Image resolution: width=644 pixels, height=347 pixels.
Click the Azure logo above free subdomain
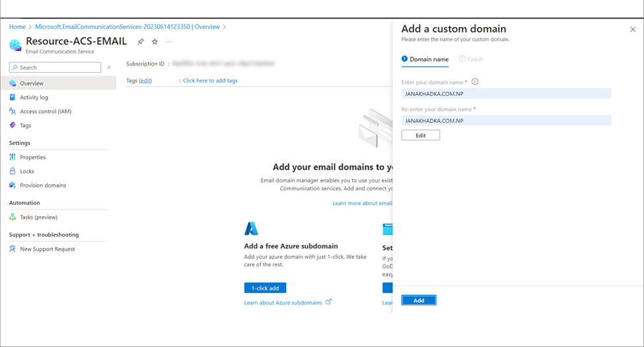pyautogui.click(x=251, y=229)
